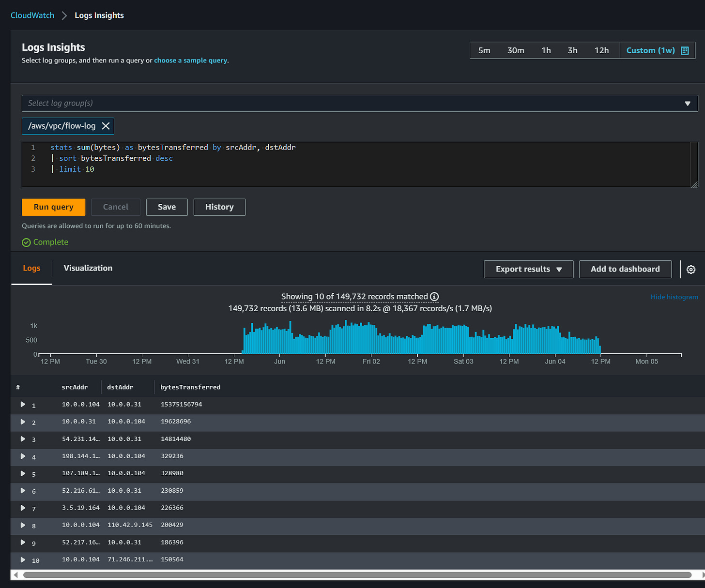Click the green Complete status text

tap(50, 242)
